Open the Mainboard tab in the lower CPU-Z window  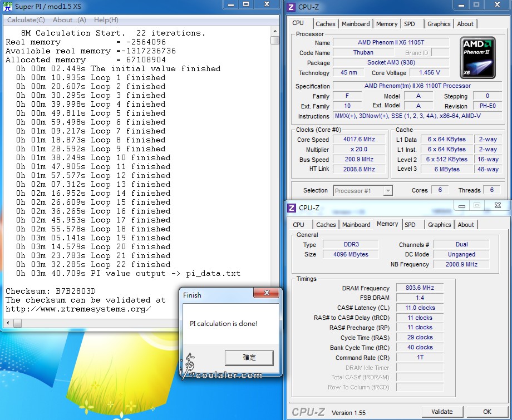[x=356, y=225]
